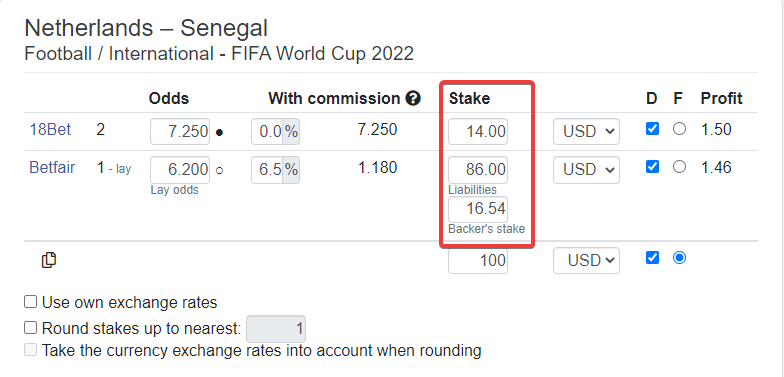The width and height of the screenshot is (784, 377).
Task: Click the total stake field showing 100
Action: point(478,260)
